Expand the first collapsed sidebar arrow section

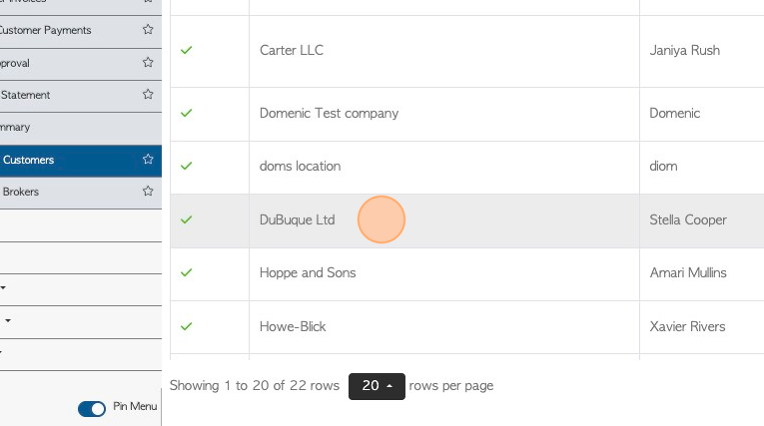(x=3, y=288)
